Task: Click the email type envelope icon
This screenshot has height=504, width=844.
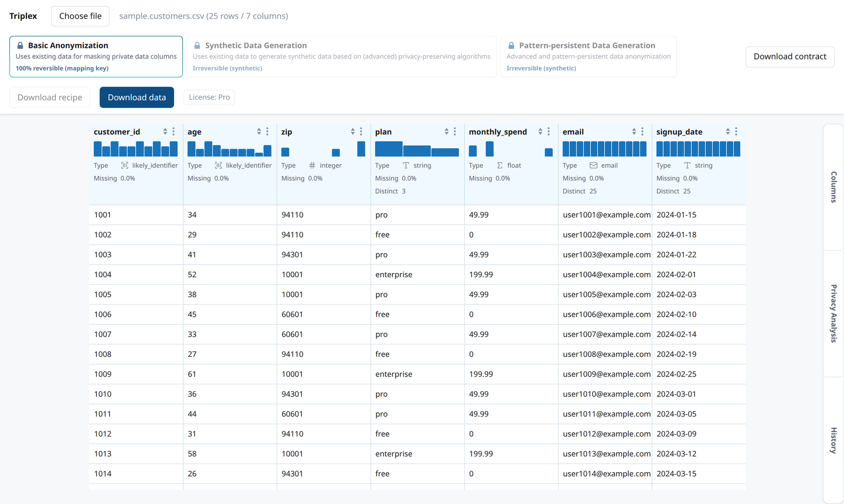Action: click(x=593, y=166)
